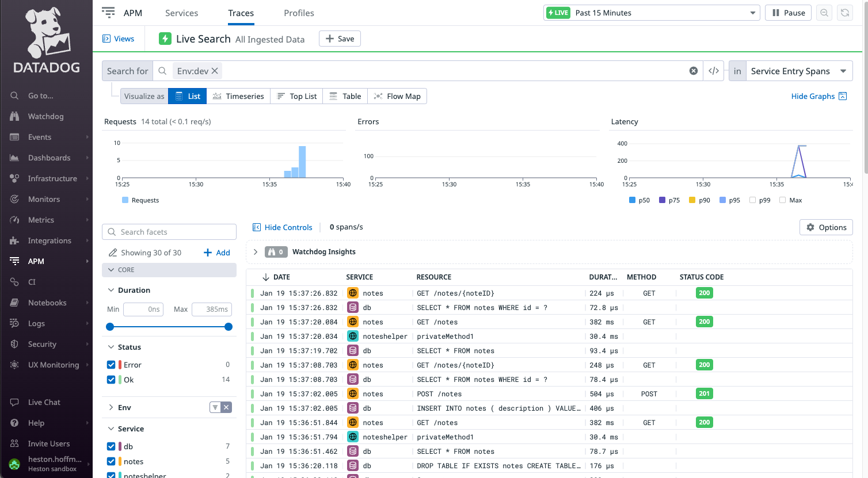Image resolution: width=868 pixels, height=478 pixels.
Task: Click the Security shield icon in sidebar
Action: coord(14,344)
